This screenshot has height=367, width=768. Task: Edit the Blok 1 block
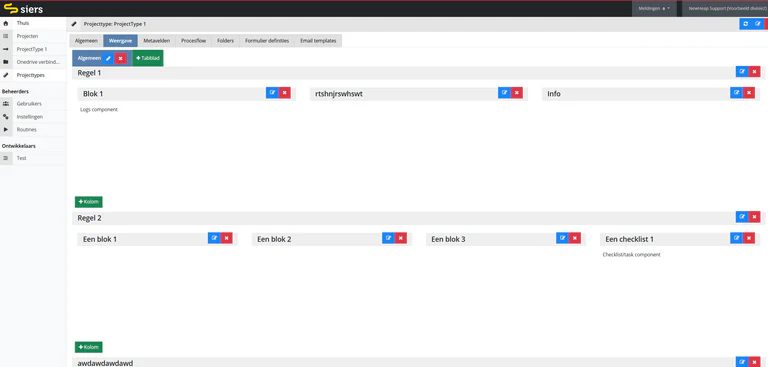click(272, 93)
